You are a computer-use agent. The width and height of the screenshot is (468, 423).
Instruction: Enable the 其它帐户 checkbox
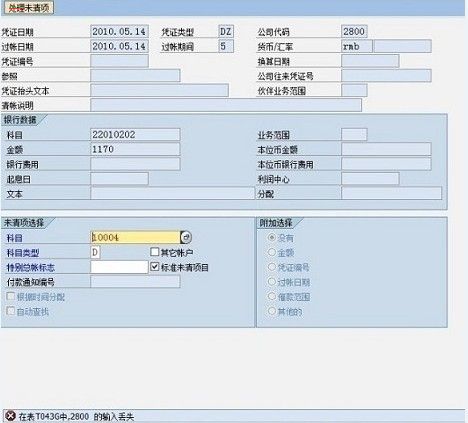click(x=154, y=252)
